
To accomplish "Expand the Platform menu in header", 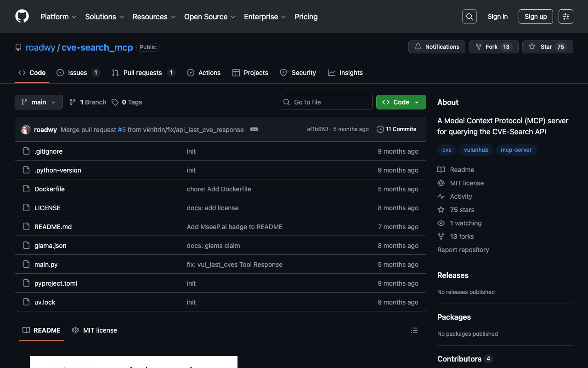I will [x=58, y=17].
